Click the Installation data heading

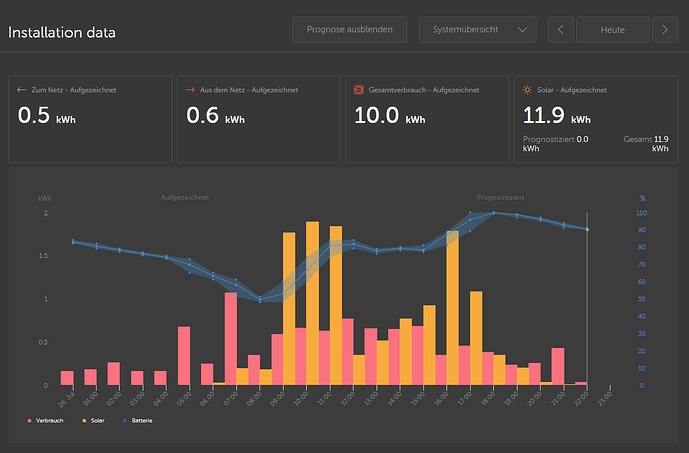pyautogui.click(x=62, y=33)
